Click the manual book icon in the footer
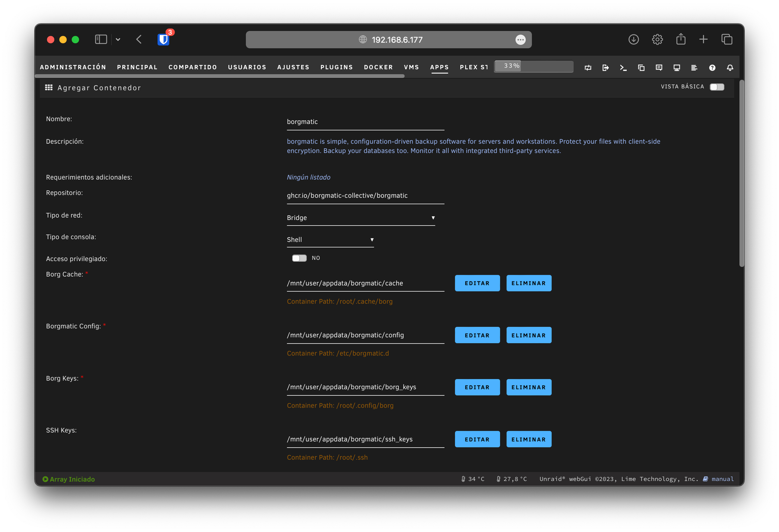 (x=705, y=479)
